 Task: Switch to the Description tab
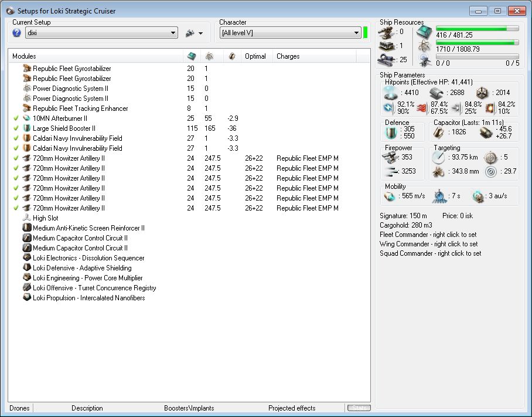point(87,408)
